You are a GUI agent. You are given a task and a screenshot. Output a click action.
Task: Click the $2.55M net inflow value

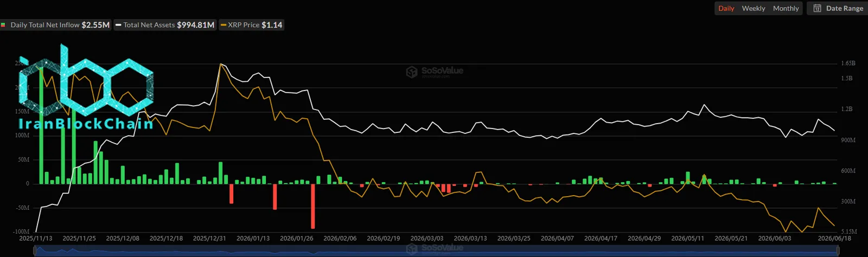(95, 25)
